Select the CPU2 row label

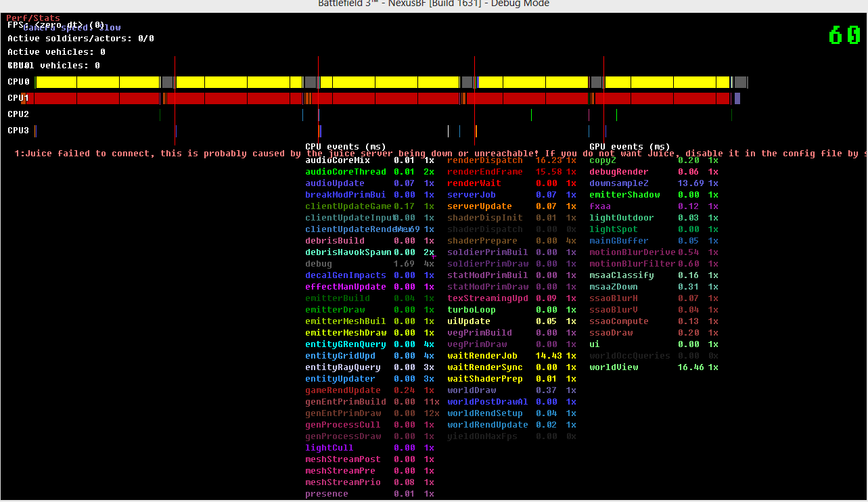point(18,114)
